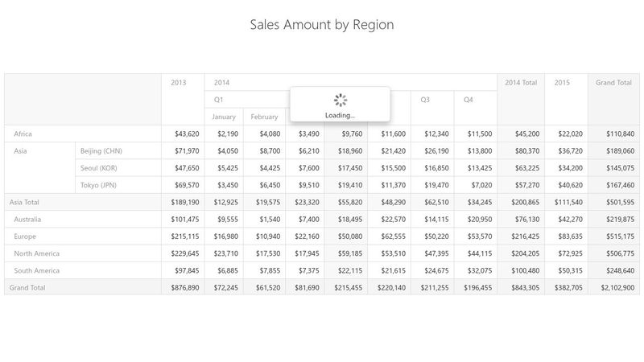Expand the North America row
The height and width of the screenshot is (362, 644).
coord(35,253)
